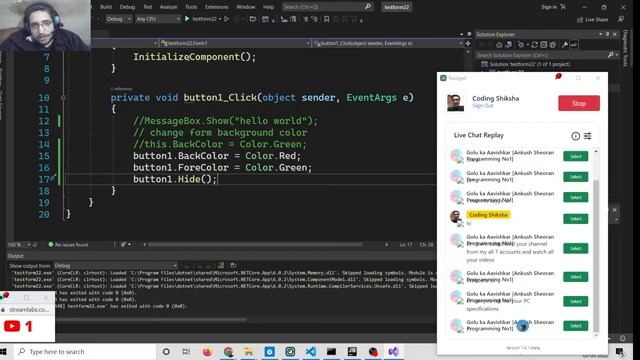640x360 pixels.
Task: Open the Test menu
Action: (148, 7)
